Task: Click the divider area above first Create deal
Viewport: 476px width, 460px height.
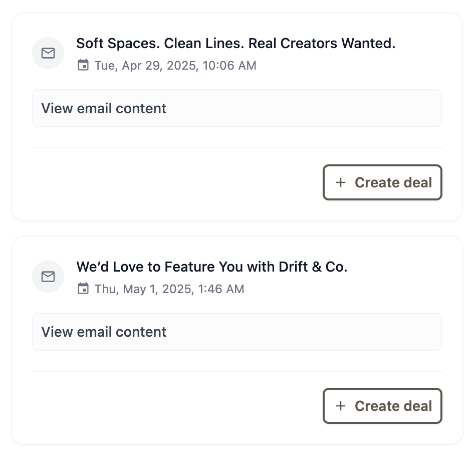Action: [237, 148]
